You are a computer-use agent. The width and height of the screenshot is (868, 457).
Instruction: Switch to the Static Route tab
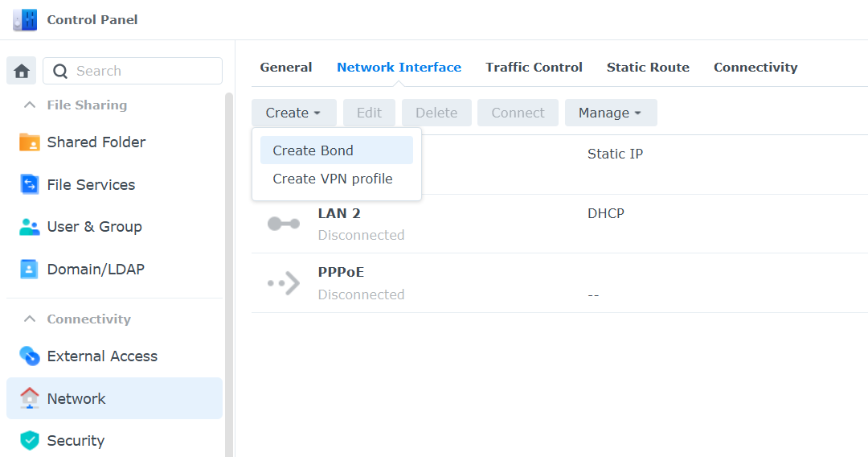tap(648, 68)
